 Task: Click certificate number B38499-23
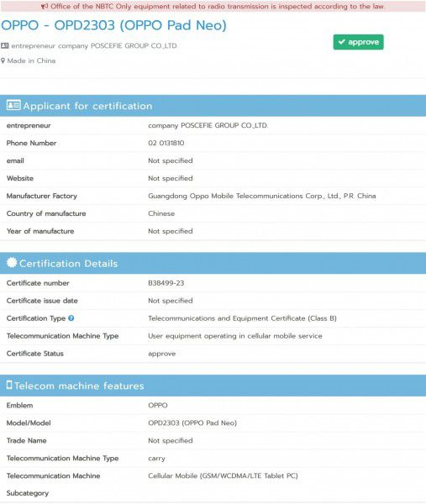(166, 283)
